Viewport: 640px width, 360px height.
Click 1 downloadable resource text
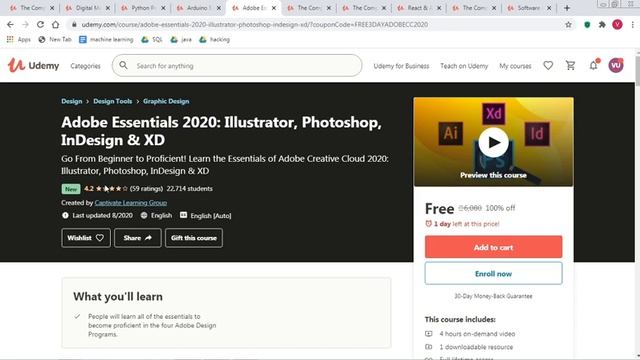tap(476, 347)
